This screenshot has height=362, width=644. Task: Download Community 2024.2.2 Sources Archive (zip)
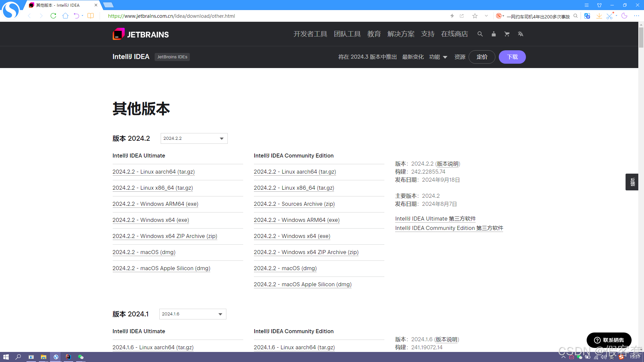coord(294,204)
